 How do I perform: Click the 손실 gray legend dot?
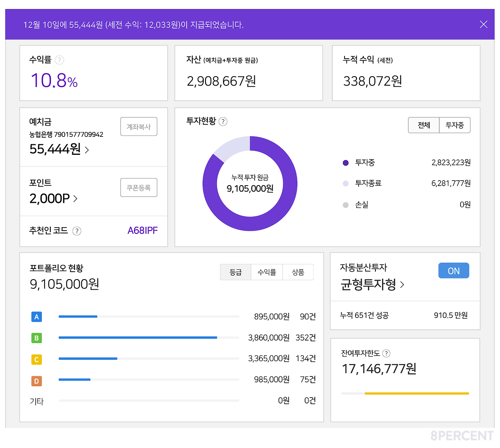tap(346, 205)
